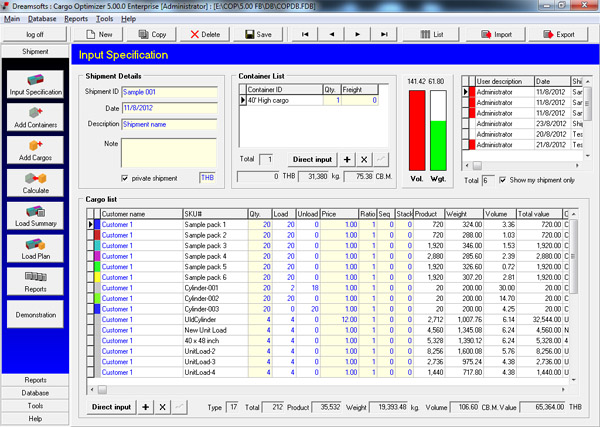
Task: Toggle the private shipment checkbox
Action: click(x=124, y=178)
